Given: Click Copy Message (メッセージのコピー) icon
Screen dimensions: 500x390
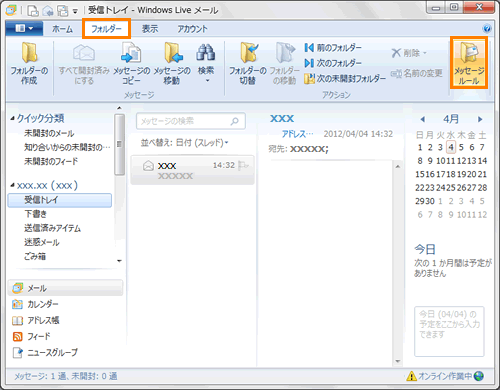Looking at the screenshot, I should (x=131, y=63).
